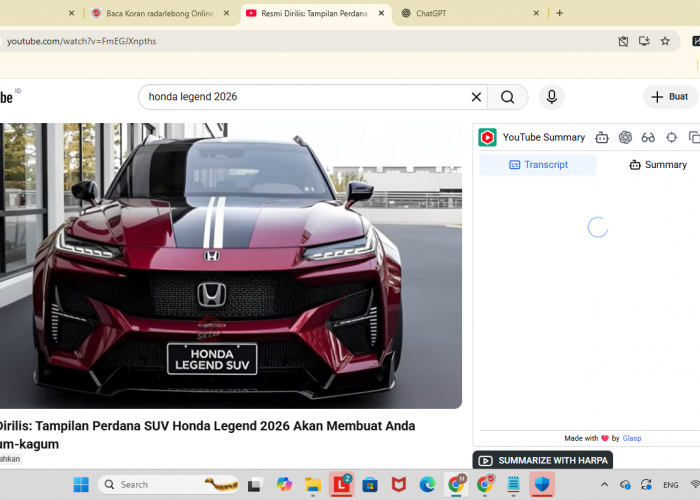Screen dimensions: 700x500
Task: Open the dark browser extension icon beside address bar
Action: coord(696,41)
